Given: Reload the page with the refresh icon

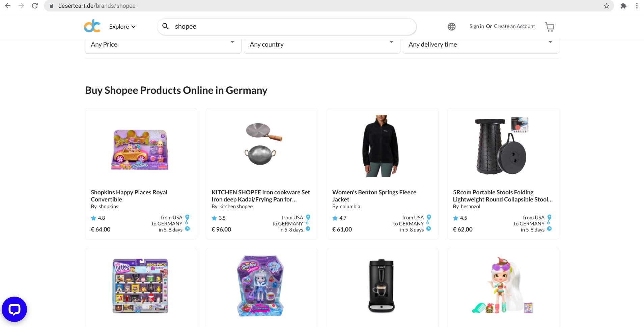Looking at the screenshot, I should (x=35, y=6).
